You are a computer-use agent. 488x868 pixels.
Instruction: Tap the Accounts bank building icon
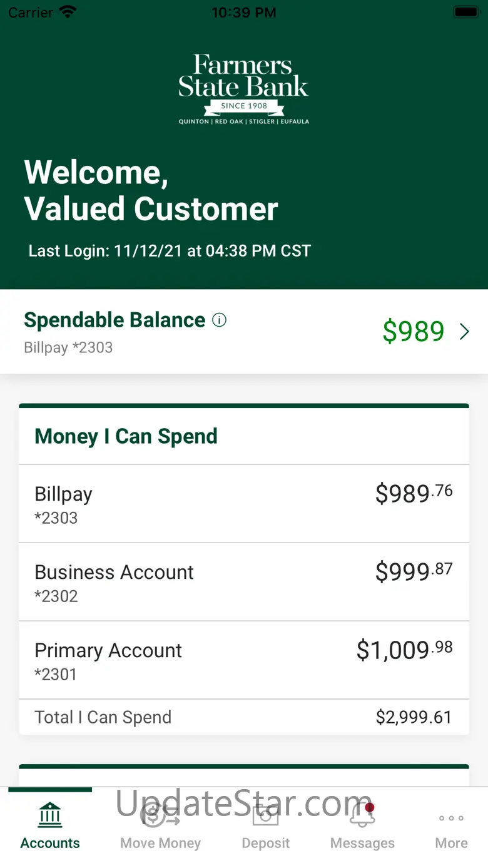50,815
